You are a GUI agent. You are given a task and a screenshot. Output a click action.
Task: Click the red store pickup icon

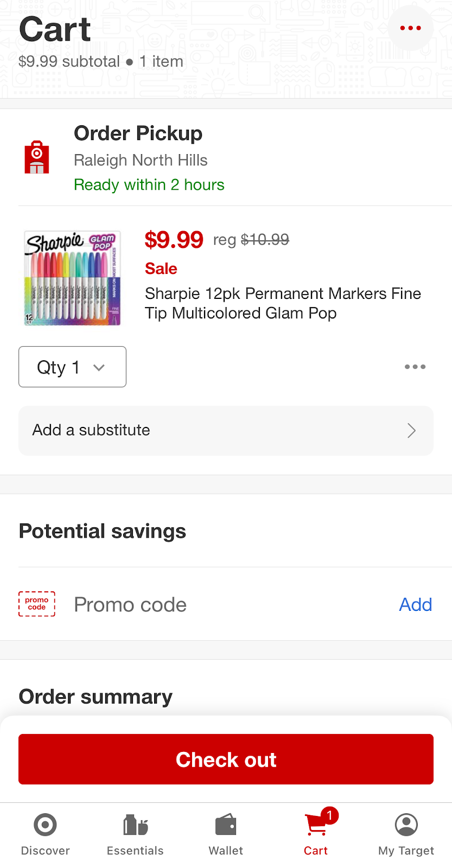pyautogui.click(x=36, y=157)
